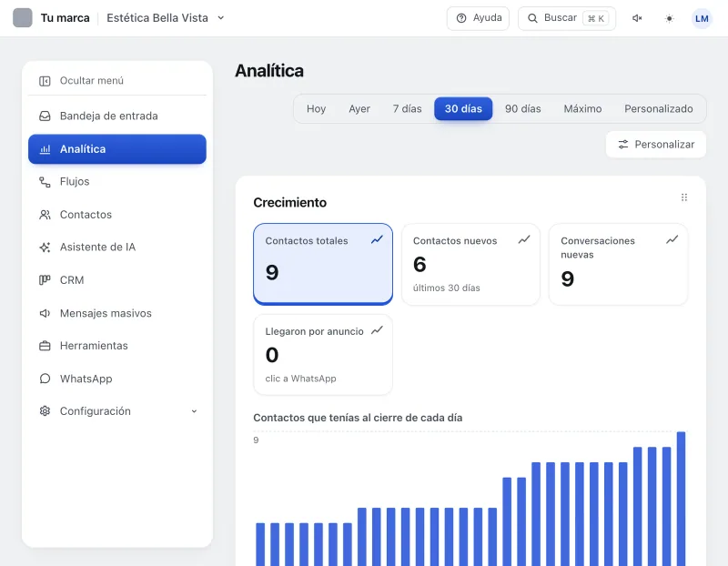Click the Personalizar button
The width and height of the screenshot is (728, 566).
[x=656, y=145]
